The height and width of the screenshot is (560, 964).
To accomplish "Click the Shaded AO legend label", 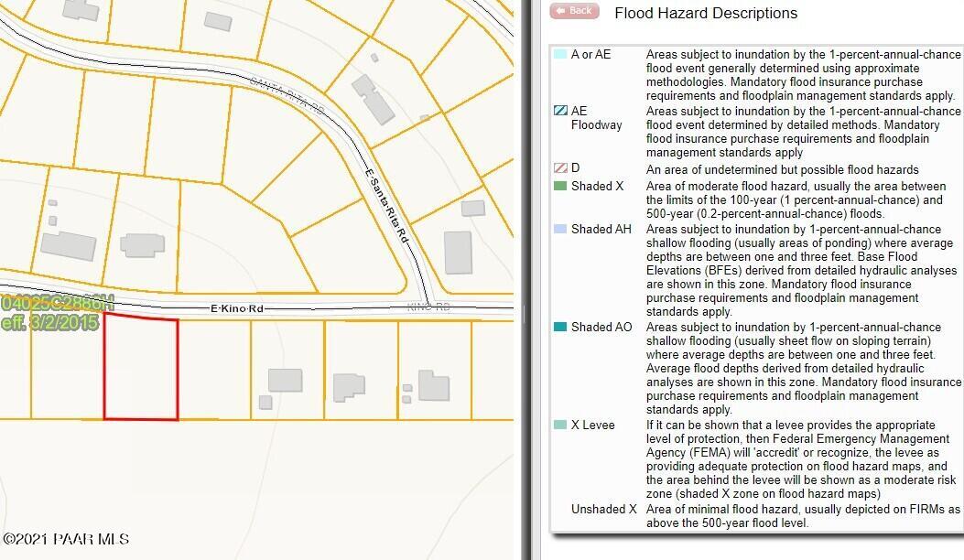I will [601, 327].
